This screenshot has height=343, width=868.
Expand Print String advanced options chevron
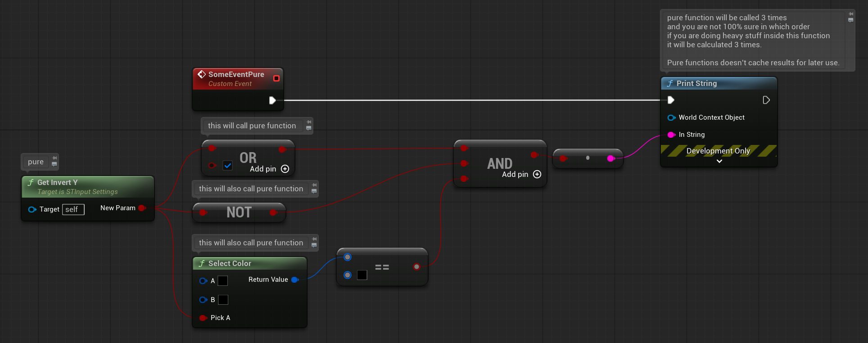(x=719, y=161)
